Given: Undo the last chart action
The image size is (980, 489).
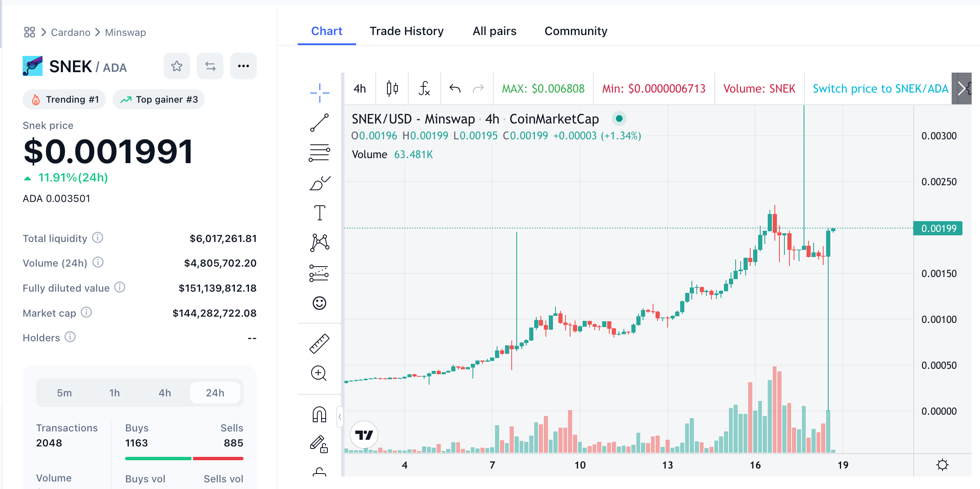Looking at the screenshot, I should 455,88.
